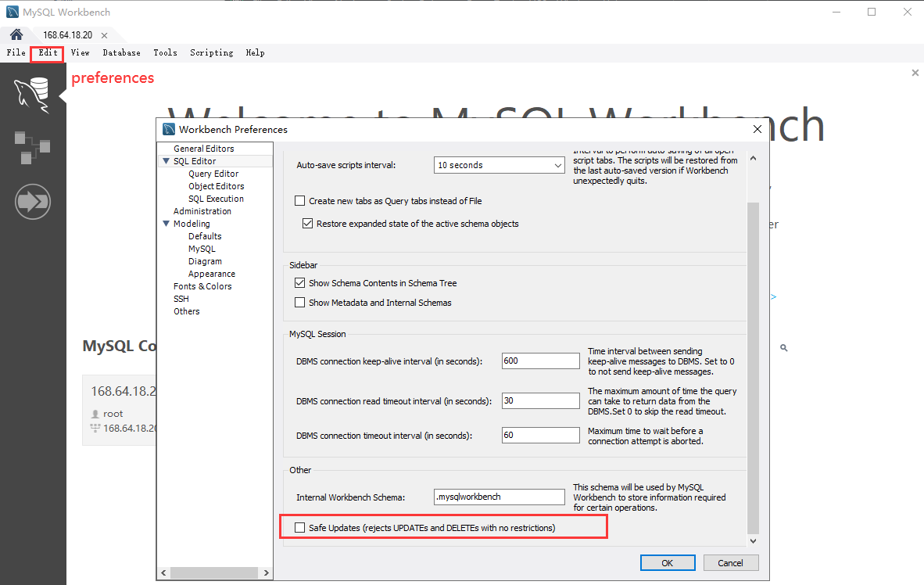This screenshot has height=585, width=924.
Task: Select Administration preferences page
Action: click(202, 211)
